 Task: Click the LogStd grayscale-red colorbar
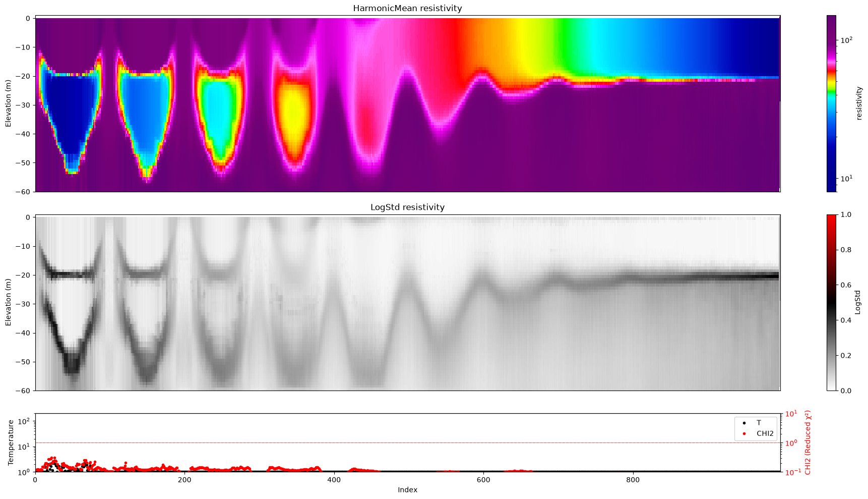click(x=831, y=302)
